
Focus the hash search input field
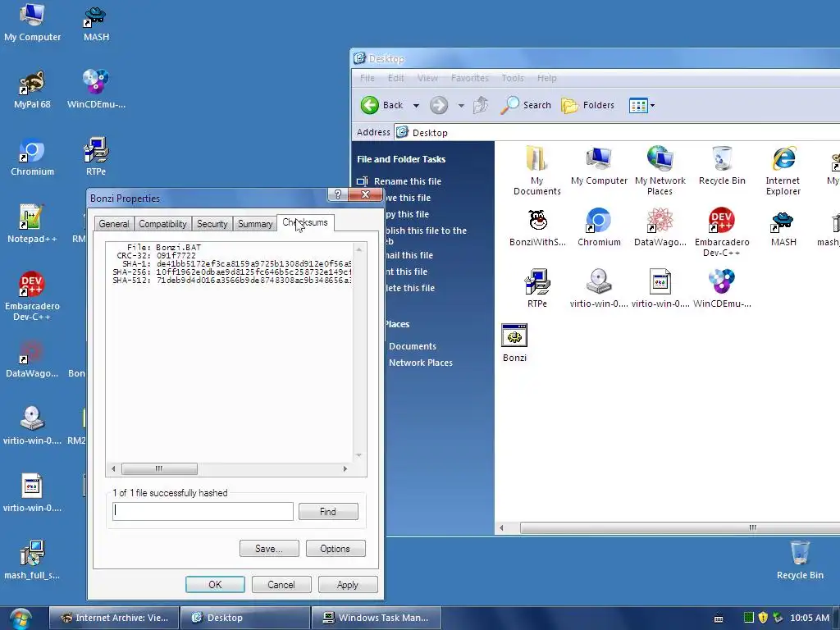pyautogui.click(x=203, y=512)
